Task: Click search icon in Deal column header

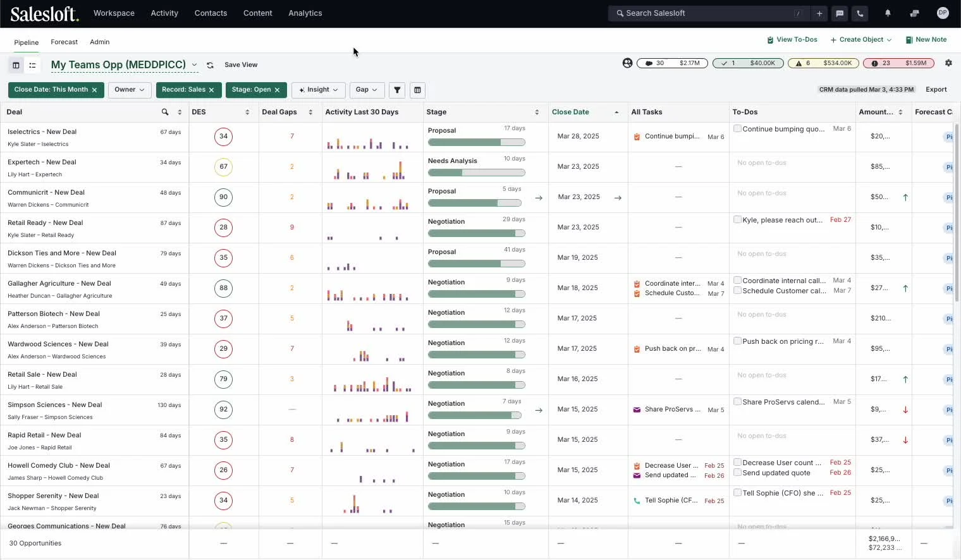Action: coord(165,112)
